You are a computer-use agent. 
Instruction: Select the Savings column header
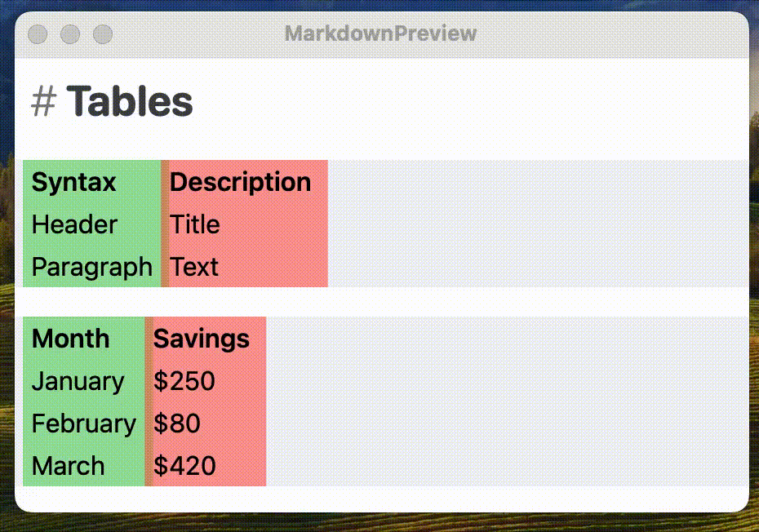(x=202, y=339)
